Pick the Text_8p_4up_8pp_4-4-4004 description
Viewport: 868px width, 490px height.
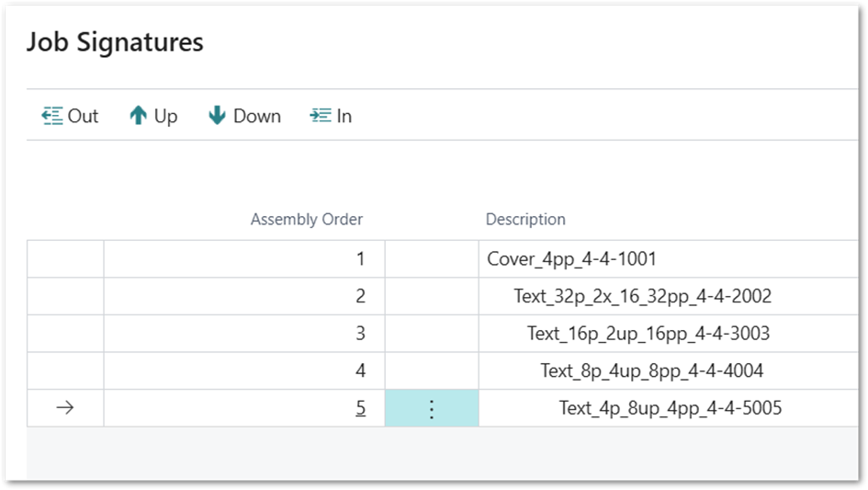[651, 370]
